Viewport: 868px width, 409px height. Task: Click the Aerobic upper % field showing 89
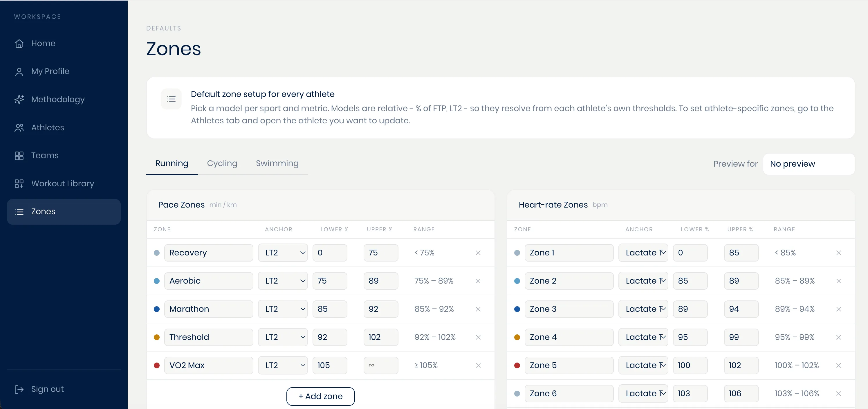tap(381, 281)
